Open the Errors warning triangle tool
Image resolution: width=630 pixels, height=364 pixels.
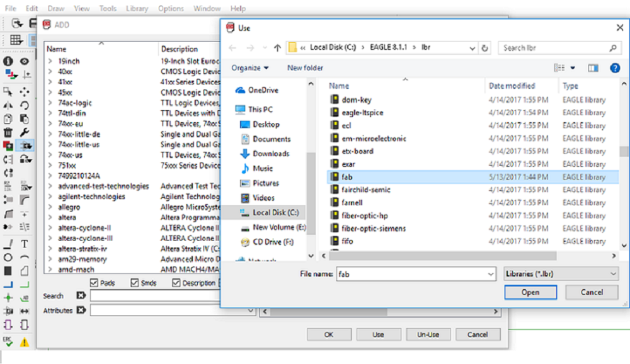25,342
